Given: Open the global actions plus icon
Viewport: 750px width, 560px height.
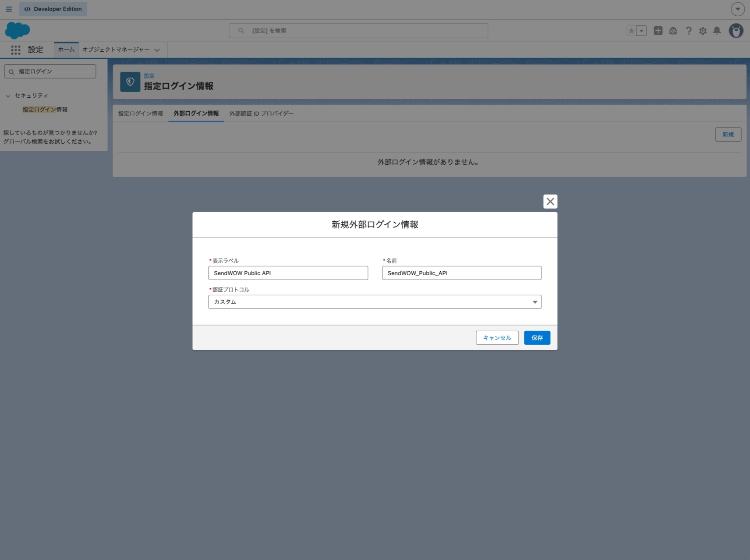Looking at the screenshot, I should (x=658, y=31).
